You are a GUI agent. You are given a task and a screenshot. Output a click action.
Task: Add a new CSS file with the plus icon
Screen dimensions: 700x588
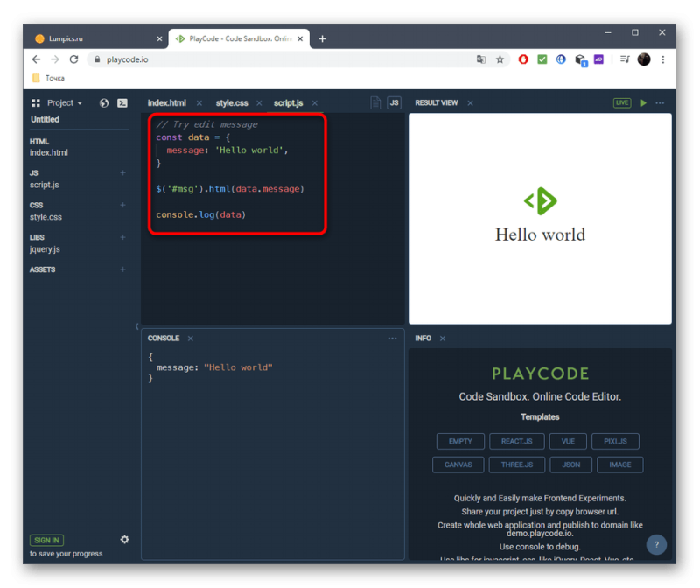[x=122, y=205]
